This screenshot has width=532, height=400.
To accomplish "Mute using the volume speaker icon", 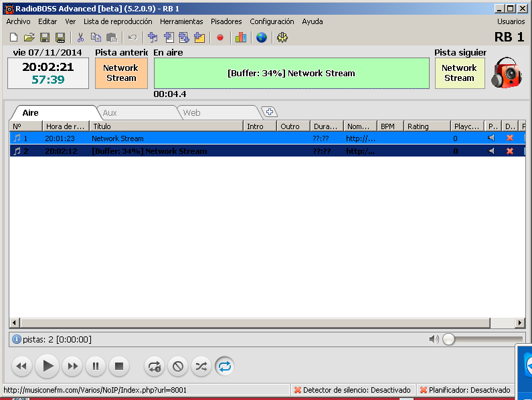I will click(434, 339).
